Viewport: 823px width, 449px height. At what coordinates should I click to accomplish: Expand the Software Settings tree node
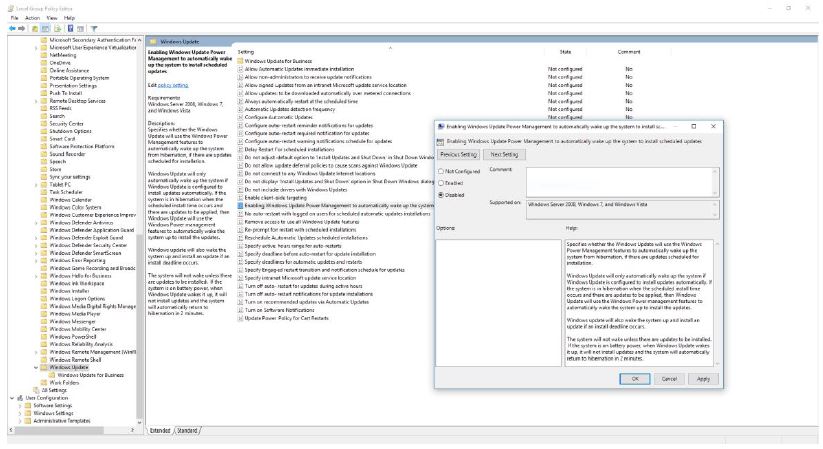(22, 405)
